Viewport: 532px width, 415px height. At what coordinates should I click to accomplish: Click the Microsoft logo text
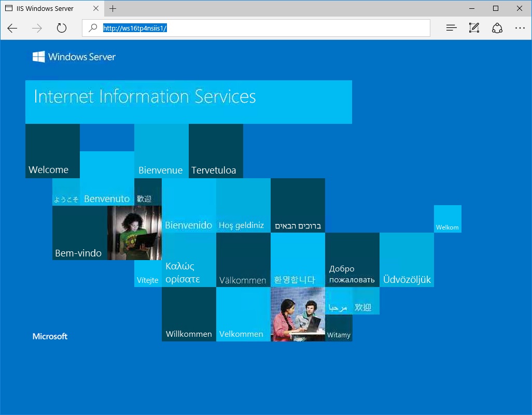coord(50,336)
